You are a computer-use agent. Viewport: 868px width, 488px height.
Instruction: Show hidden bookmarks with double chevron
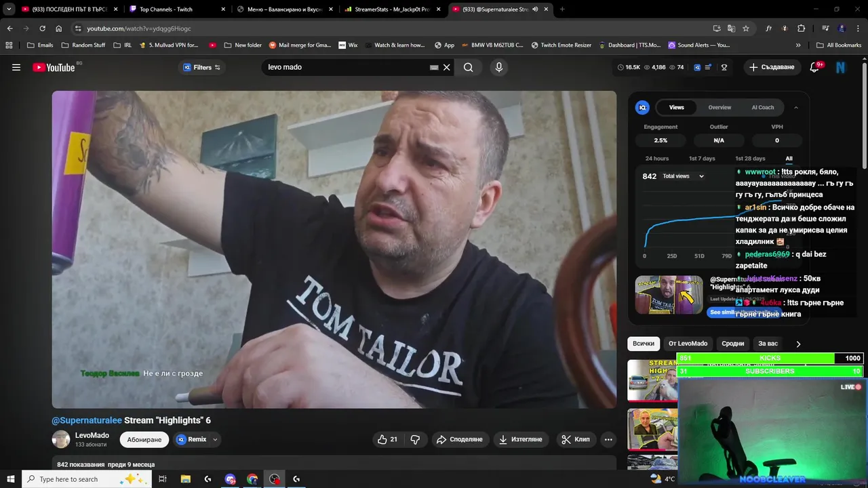pos(798,45)
